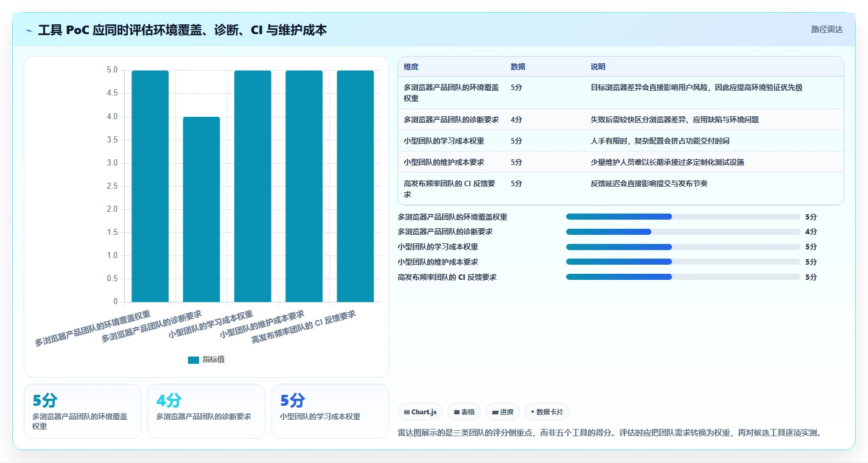Click the 4分 value in the table
868x463 pixels.
pyautogui.click(x=516, y=120)
